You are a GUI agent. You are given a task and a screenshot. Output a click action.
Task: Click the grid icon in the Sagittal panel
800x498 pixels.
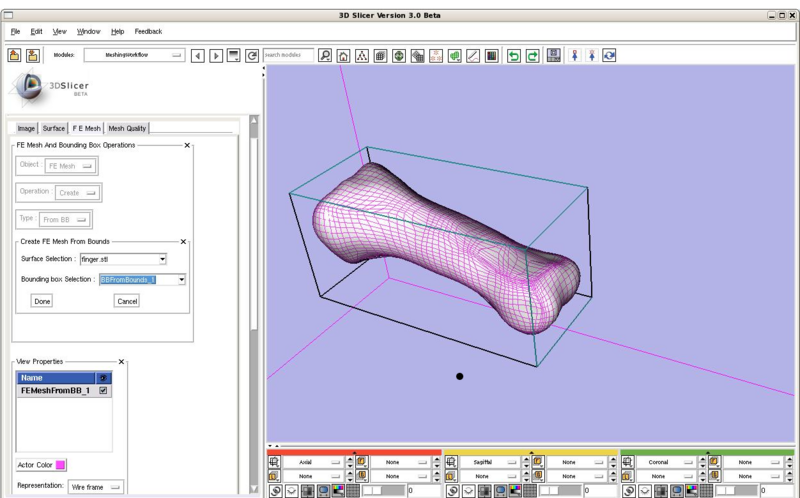(x=530, y=491)
